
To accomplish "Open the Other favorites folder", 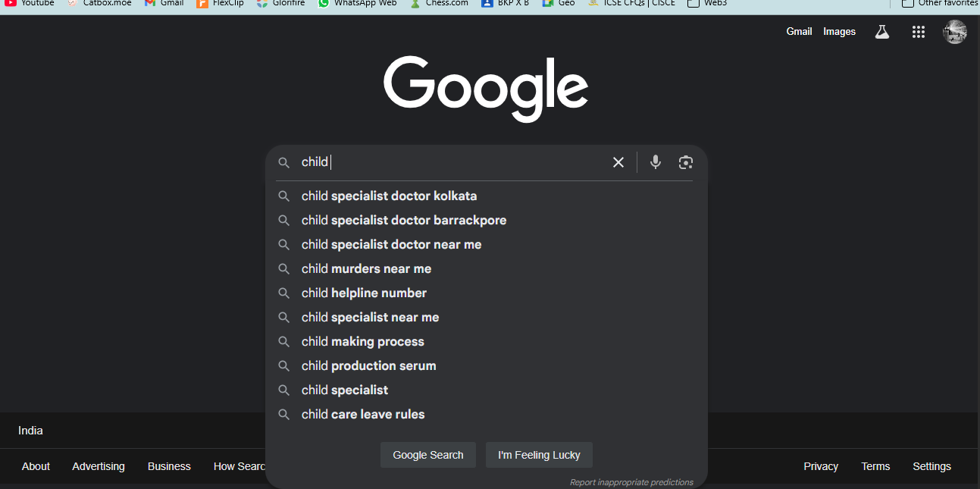I will point(940,3).
